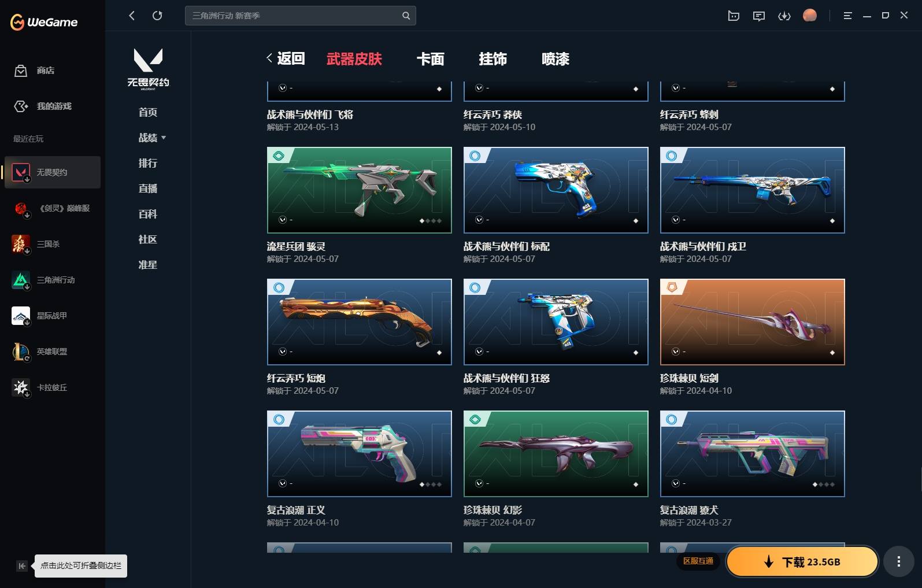The image size is (922, 588).
Task: Switch to the 卡面 tab
Action: 431,59
